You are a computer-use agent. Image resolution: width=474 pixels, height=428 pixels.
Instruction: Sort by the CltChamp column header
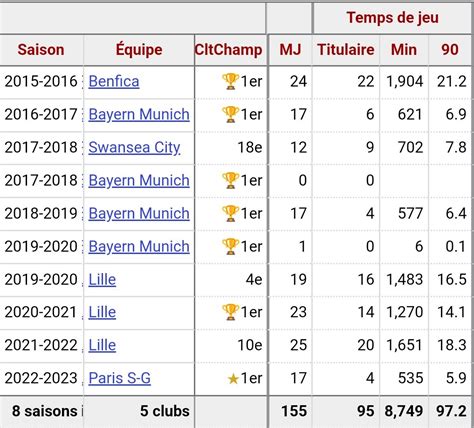click(x=229, y=50)
